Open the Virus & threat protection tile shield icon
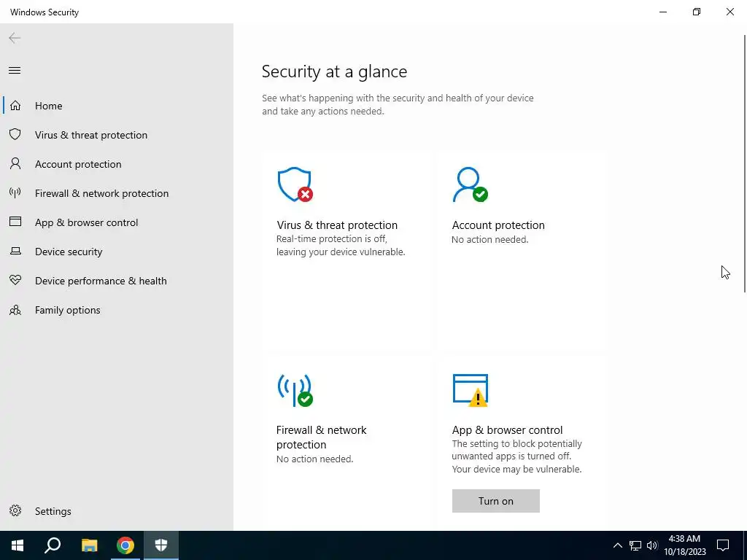 (x=295, y=184)
